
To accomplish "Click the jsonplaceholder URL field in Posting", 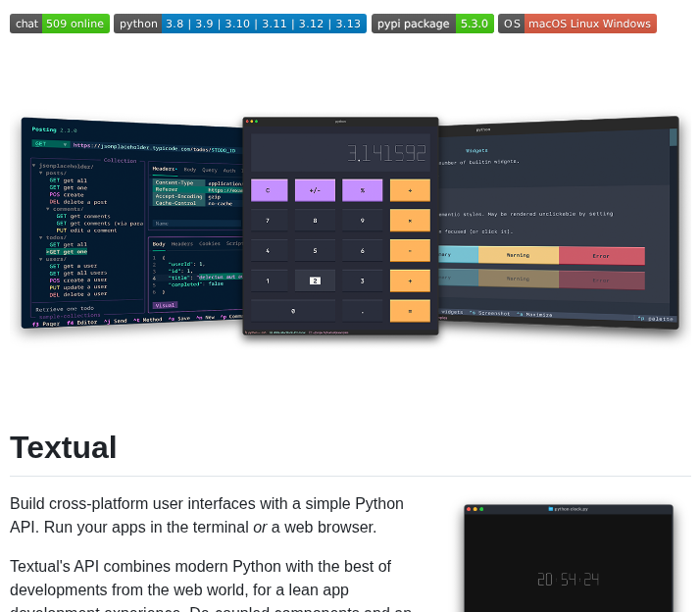I will 155,147.
